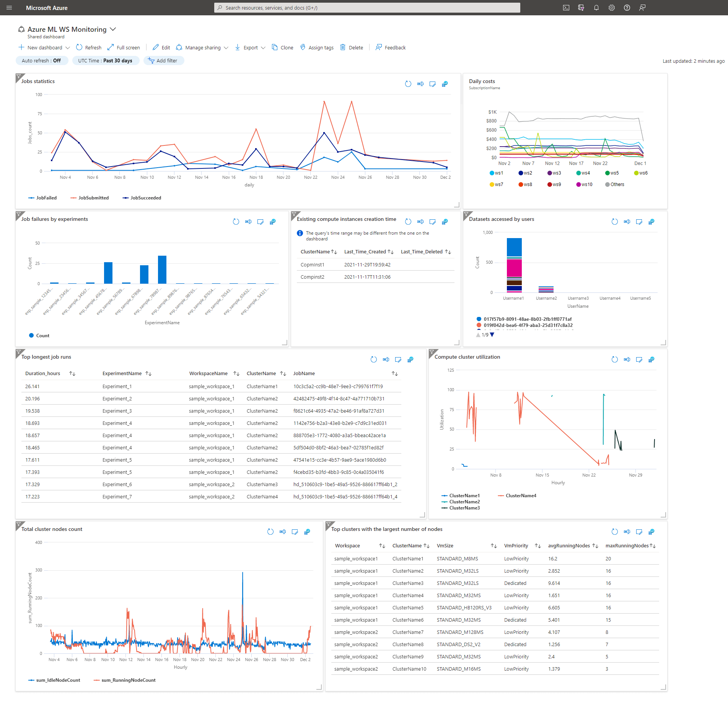Open the customize pencil icon on Compute cluster utilization
Screen dimensions: 728x707
point(639,359)
